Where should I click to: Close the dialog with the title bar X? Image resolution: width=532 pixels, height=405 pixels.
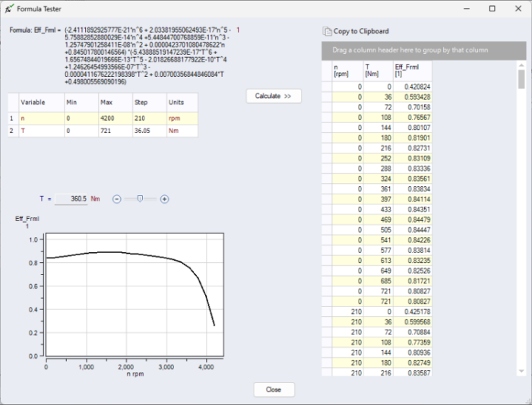tap(517, 8)
